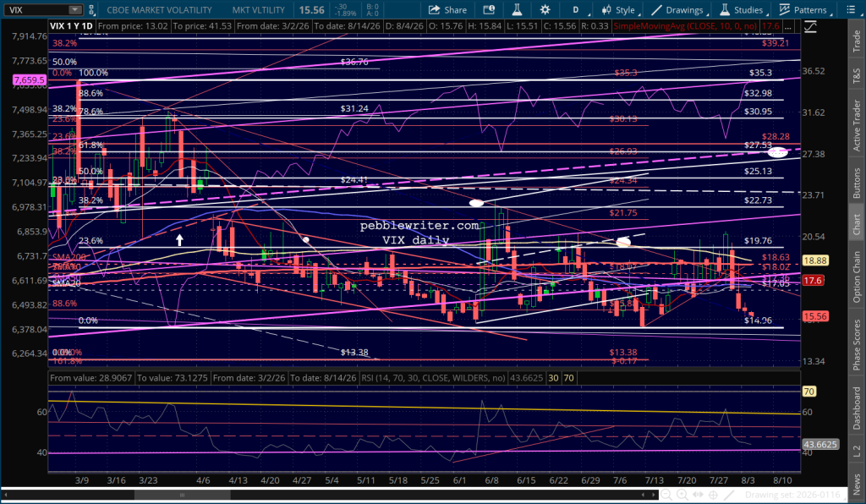Switch to the Chart sidebar tab
Viewport: 866px width, 504px height.
tap(857, 223)
